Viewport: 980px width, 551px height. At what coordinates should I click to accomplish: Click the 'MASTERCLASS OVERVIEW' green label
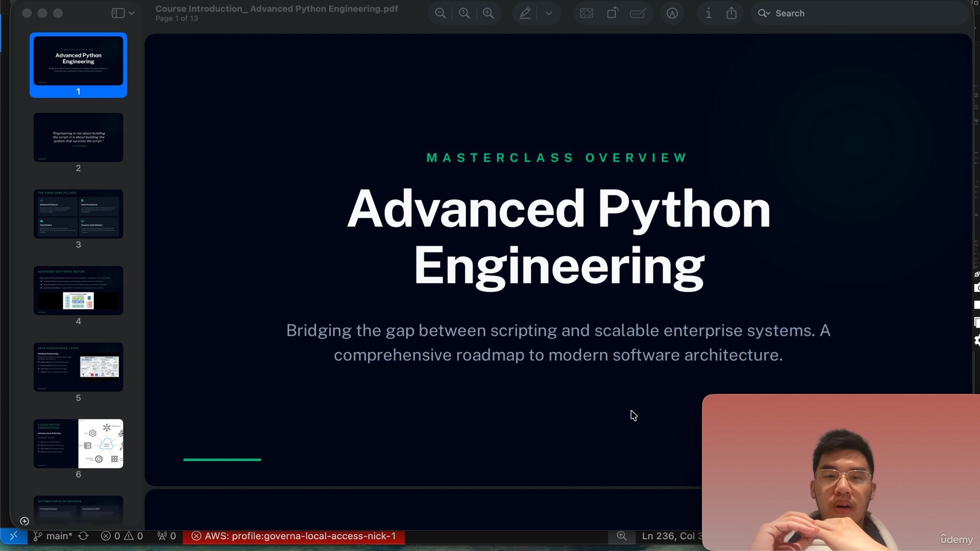pyautogui.click(x=557, y=158)
